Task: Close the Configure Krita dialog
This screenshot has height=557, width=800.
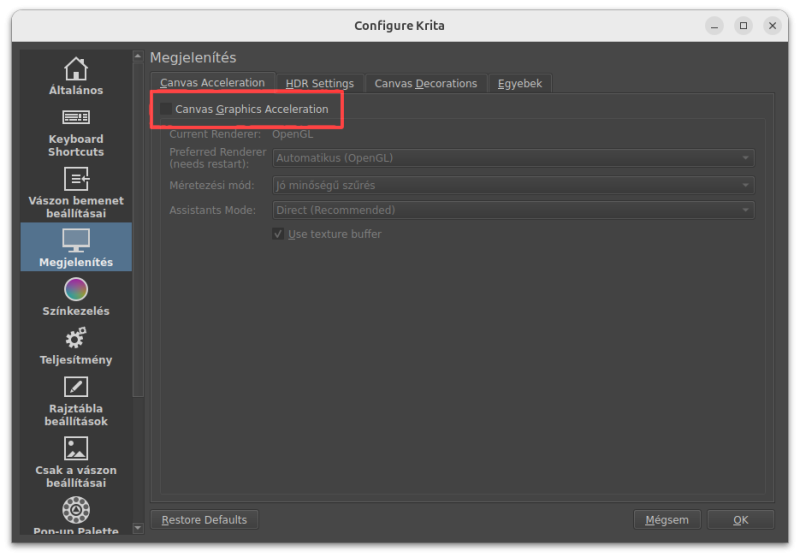Action: [x=772, y=26]
